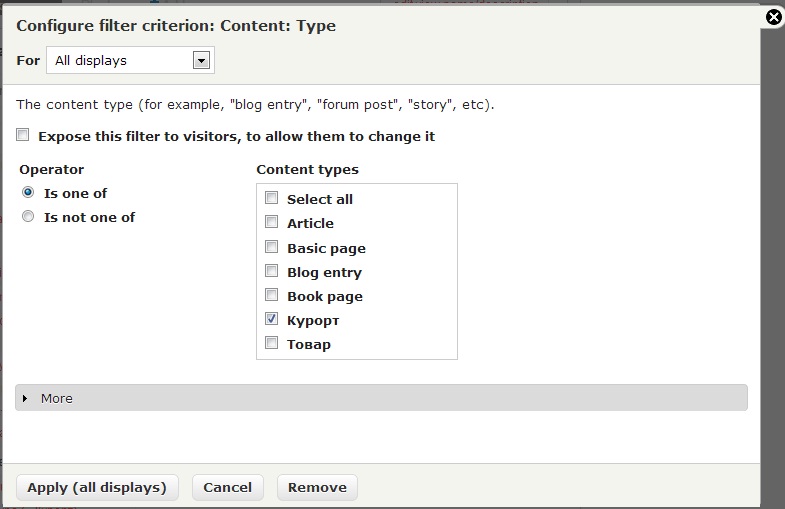Image resolution: width=785 pixels, height=509 pixels.
Task: Click the Remove button
Action: pos(317,487)
